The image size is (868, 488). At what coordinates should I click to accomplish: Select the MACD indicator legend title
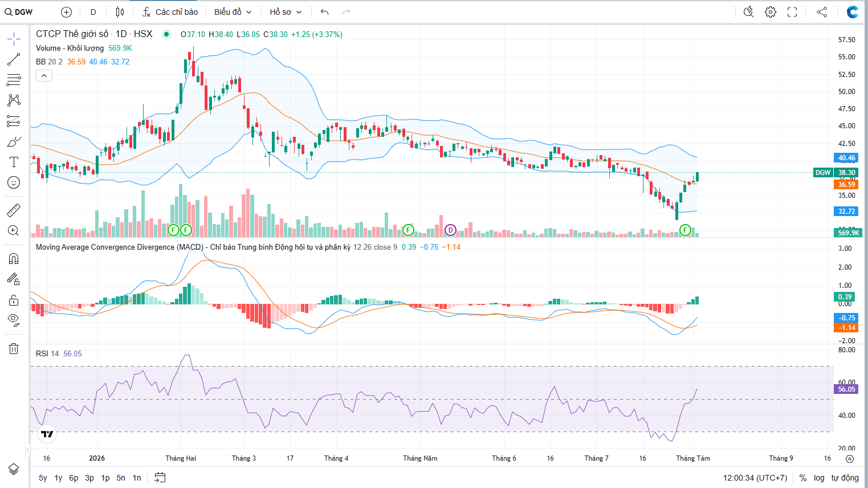[193, 247]
